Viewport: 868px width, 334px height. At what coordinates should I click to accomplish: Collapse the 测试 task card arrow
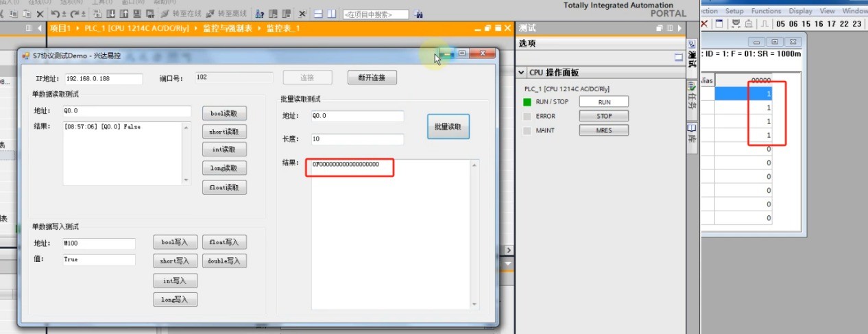[x=679, y=28]
